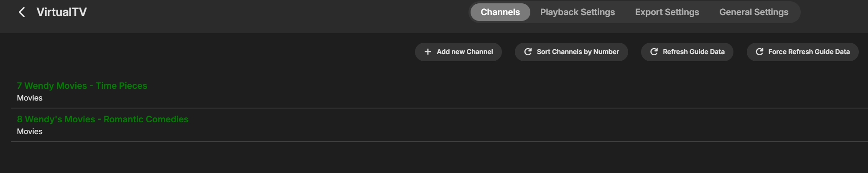Open the Playback Settings tab
The width and height of the screenshot is (868, 173).
coord(577,12)
